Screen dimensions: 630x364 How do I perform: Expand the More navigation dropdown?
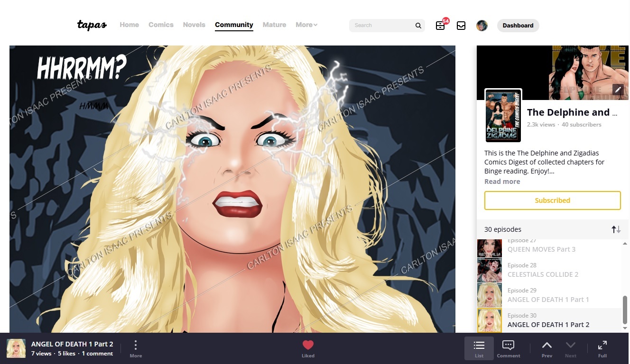(306, 25)
